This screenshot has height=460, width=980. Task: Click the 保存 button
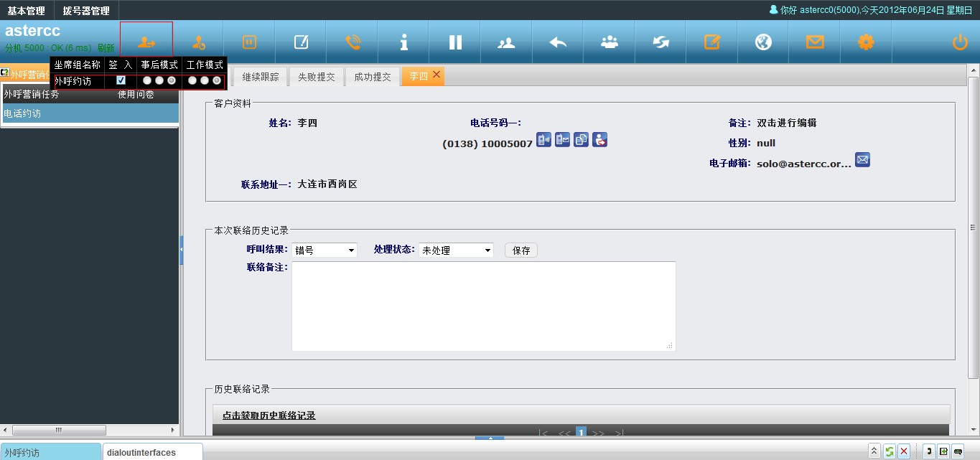pyautogui.click(x=521, y=250)
